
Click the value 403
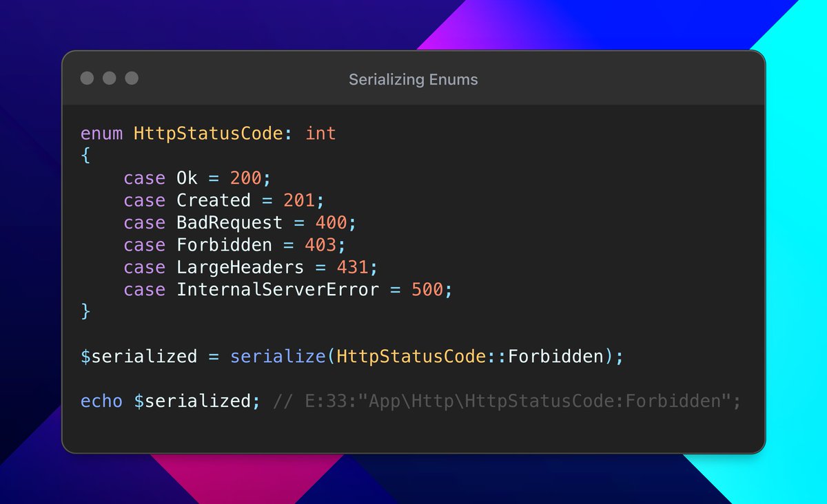point(320,244)
